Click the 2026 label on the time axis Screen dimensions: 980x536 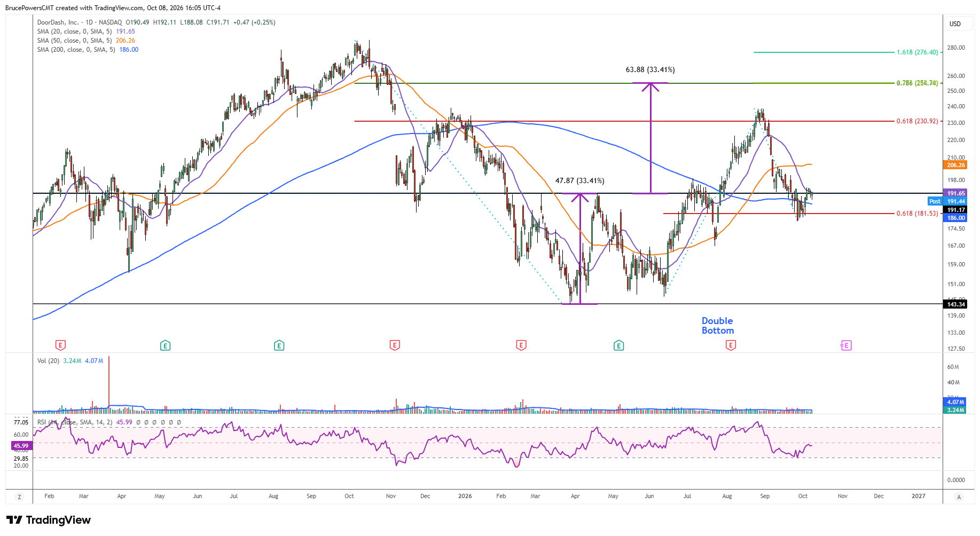[465, 496]
